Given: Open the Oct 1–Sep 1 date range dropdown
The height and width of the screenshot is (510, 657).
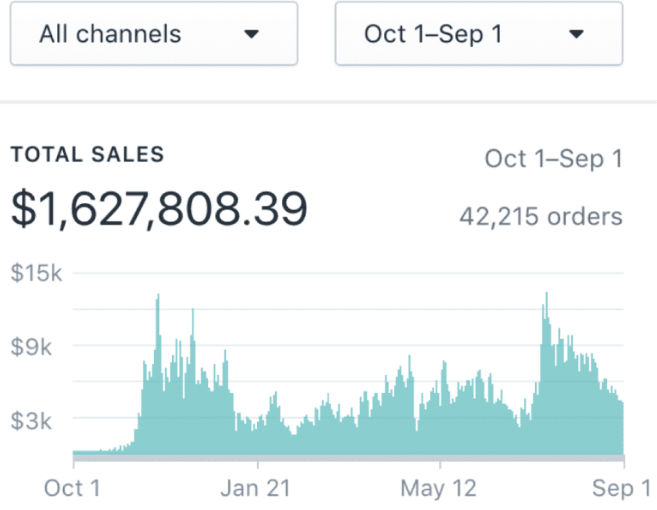Looking at the screenshot, I should pos(479,34).
